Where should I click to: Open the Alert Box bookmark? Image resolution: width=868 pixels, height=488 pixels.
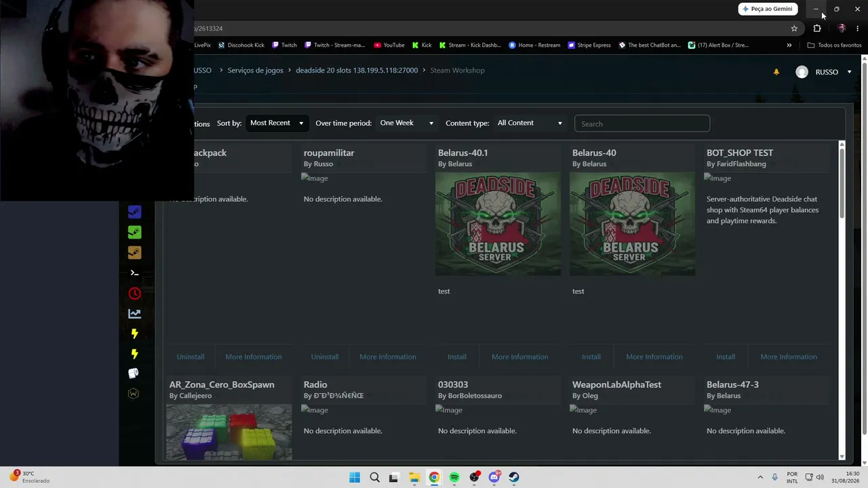[718, 45]
